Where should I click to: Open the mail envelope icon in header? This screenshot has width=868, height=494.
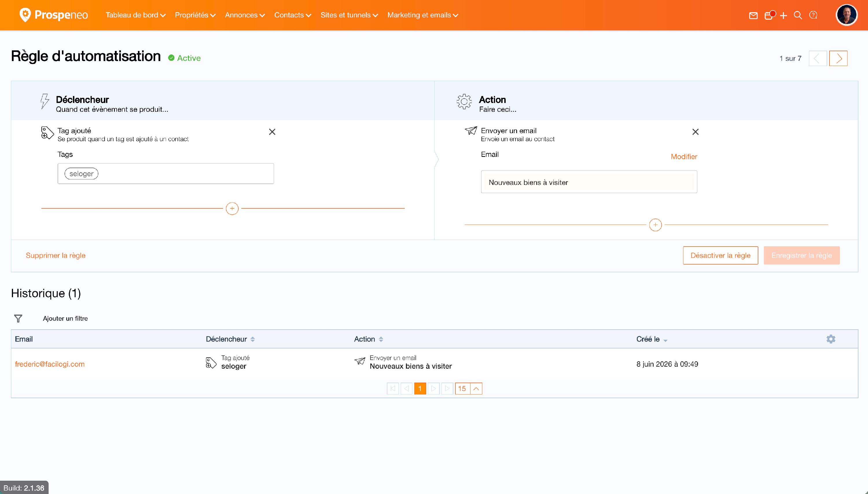753,16
